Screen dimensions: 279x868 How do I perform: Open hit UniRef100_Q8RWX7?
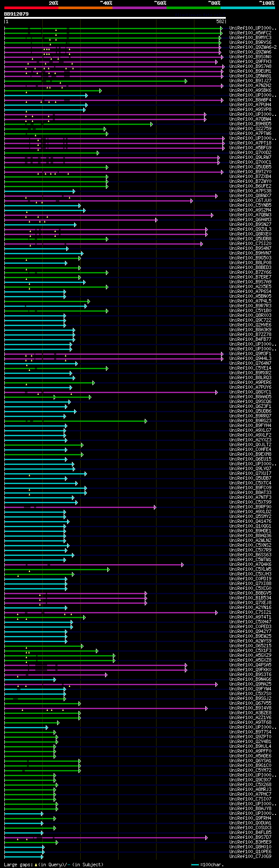coord(250,195)
